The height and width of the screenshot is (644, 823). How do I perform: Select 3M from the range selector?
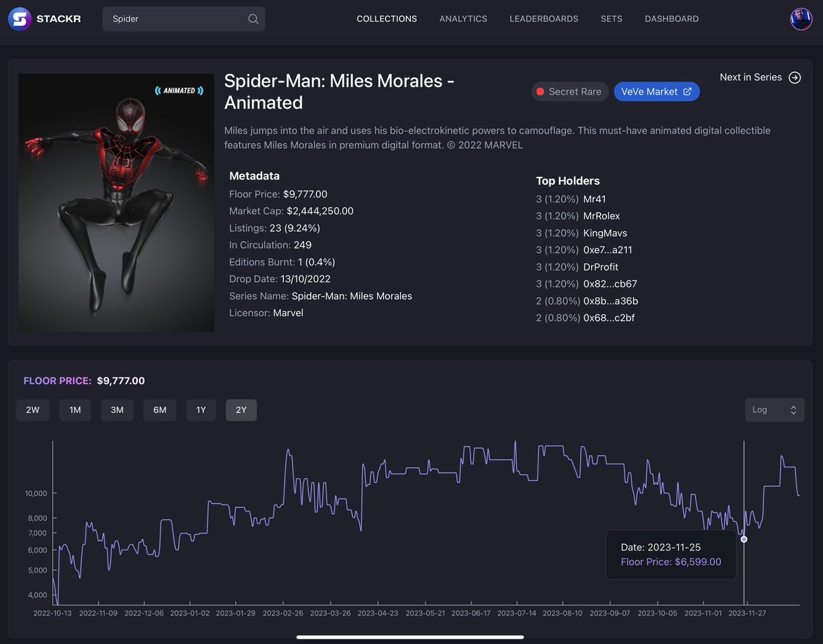coord(117,409)
